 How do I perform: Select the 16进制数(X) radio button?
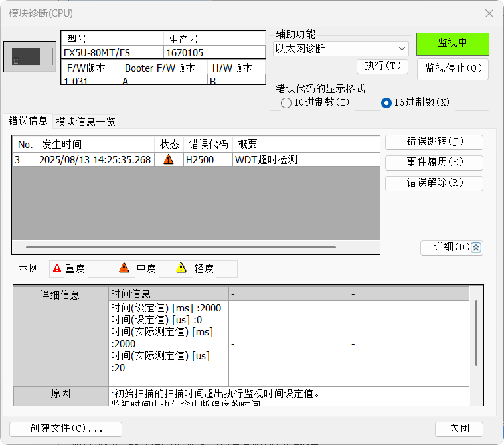click(x=386, y=103)
